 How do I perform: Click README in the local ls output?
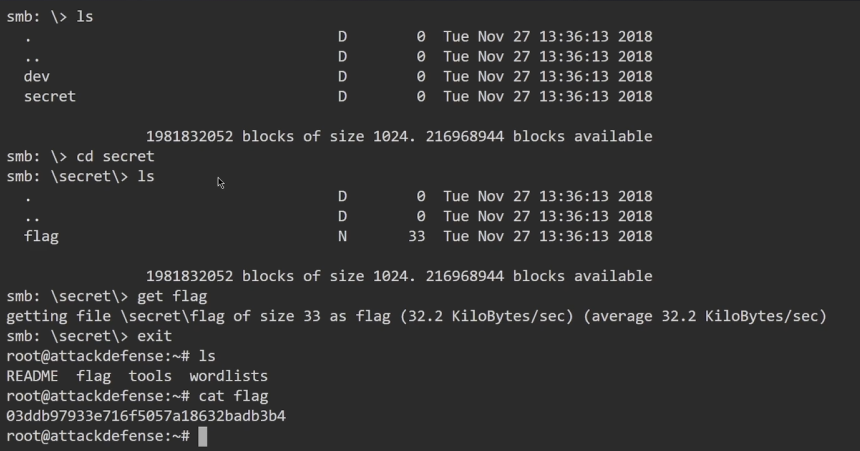[32, 376]
